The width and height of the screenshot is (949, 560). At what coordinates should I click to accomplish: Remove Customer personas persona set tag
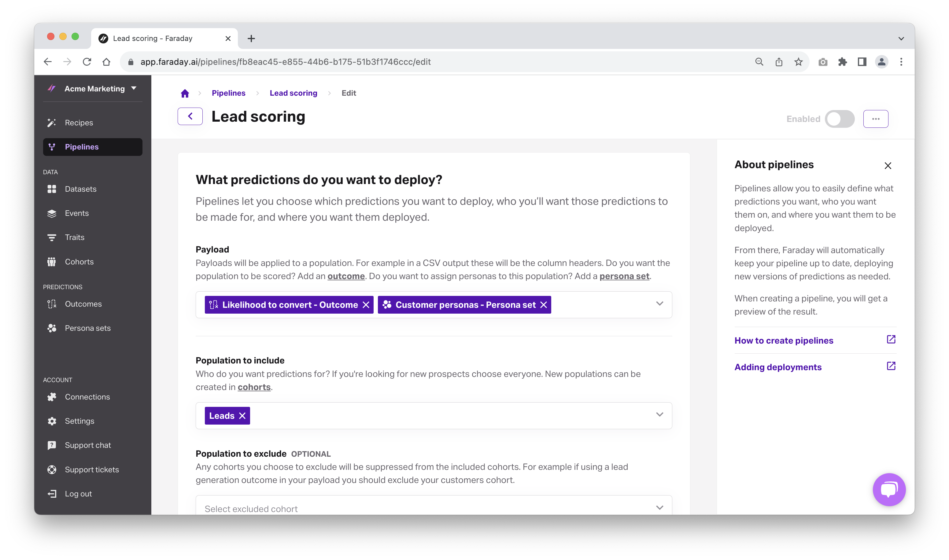pos(543,305)
